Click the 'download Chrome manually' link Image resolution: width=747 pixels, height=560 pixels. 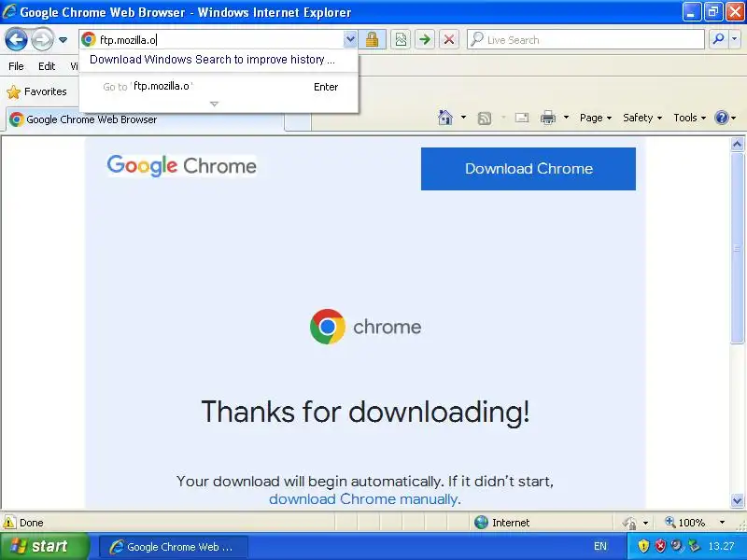pos(363,499)
